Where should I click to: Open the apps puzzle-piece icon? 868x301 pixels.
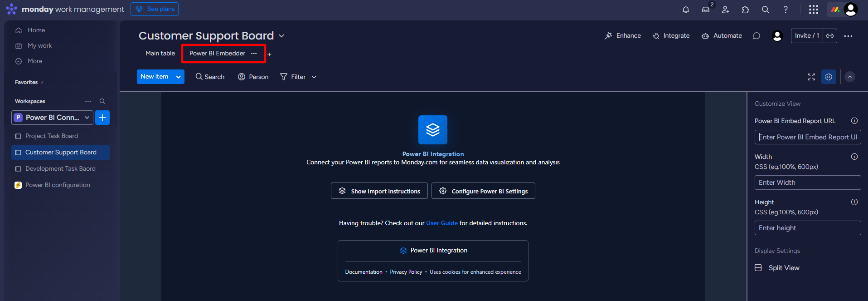pos(746,10)
